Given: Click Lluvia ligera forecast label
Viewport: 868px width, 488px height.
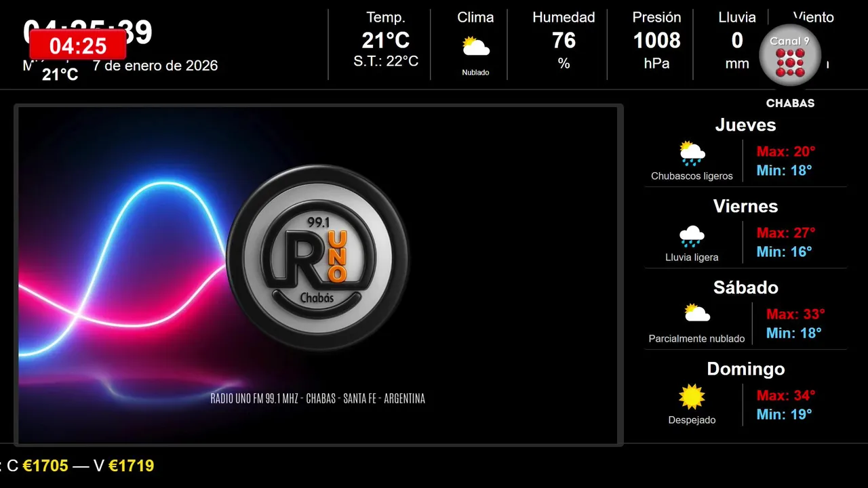Looking at the screenshot, I should click(692, 258).
